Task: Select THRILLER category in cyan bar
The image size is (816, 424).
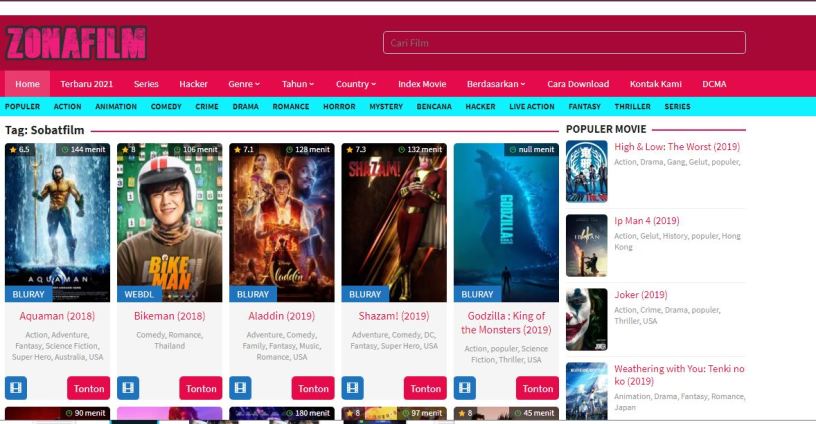Action: click(x=632, y=106)
